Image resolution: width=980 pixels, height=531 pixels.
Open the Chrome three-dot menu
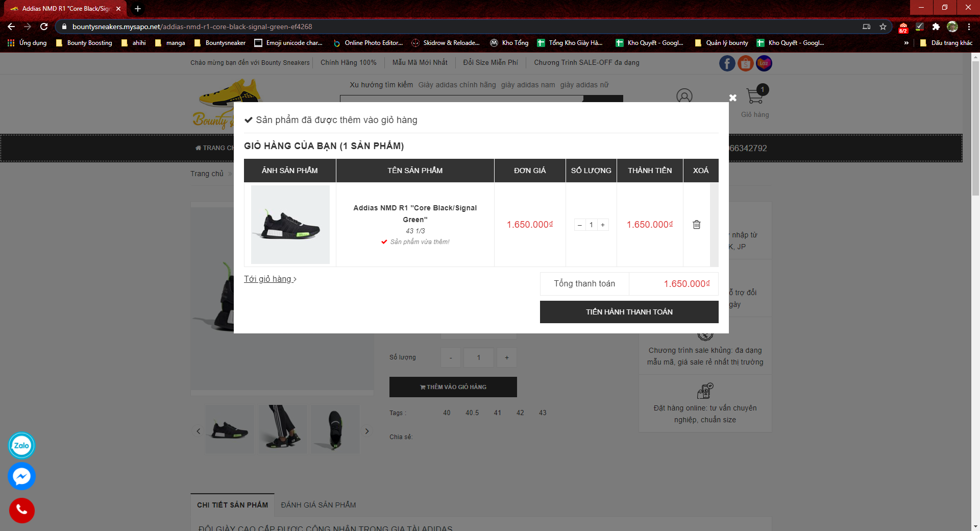point(969,27)
